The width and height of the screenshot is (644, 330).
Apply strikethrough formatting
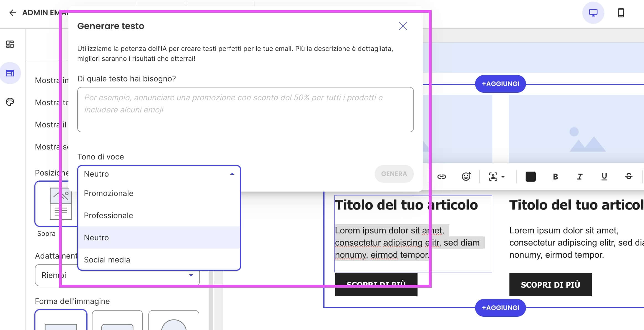628,176
